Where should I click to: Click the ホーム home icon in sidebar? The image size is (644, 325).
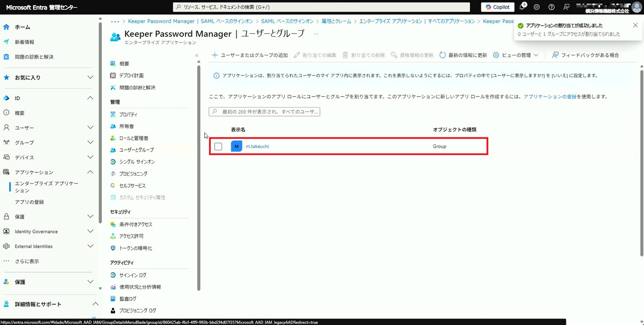6,27
